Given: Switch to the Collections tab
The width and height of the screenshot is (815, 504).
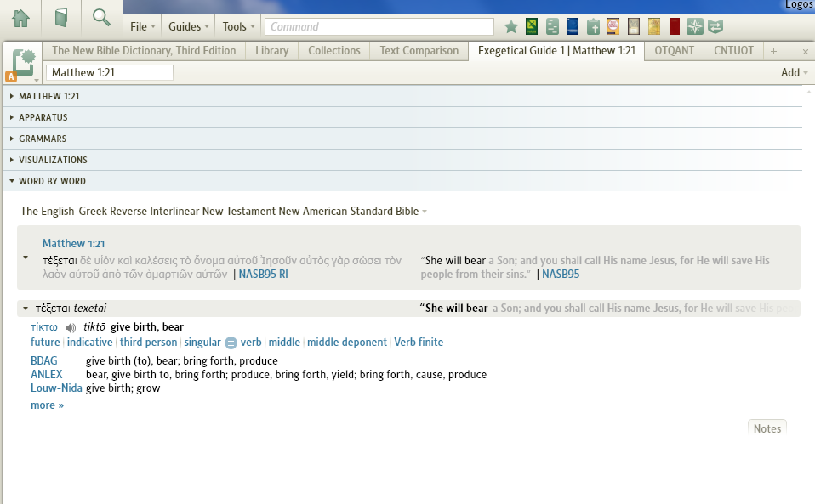Looking at the screenshot, I should [334, 51].
